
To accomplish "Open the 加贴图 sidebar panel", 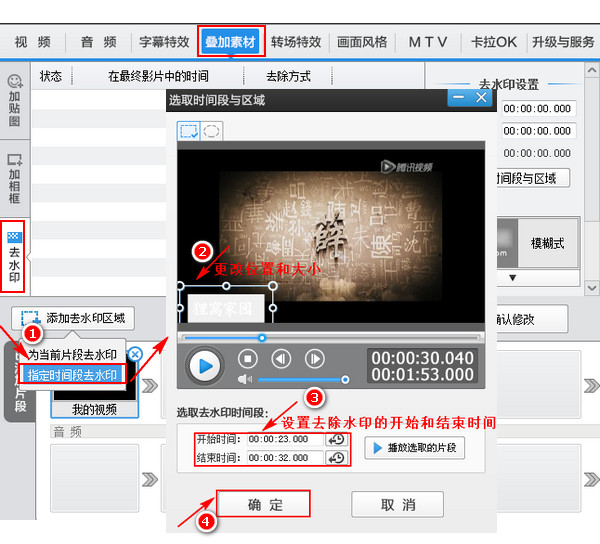I will click(x=15, y=101).
